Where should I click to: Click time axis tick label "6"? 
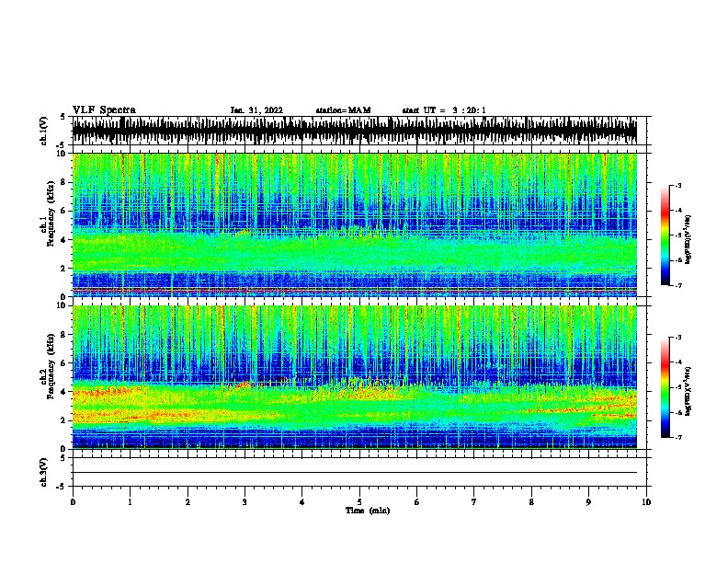417,502
